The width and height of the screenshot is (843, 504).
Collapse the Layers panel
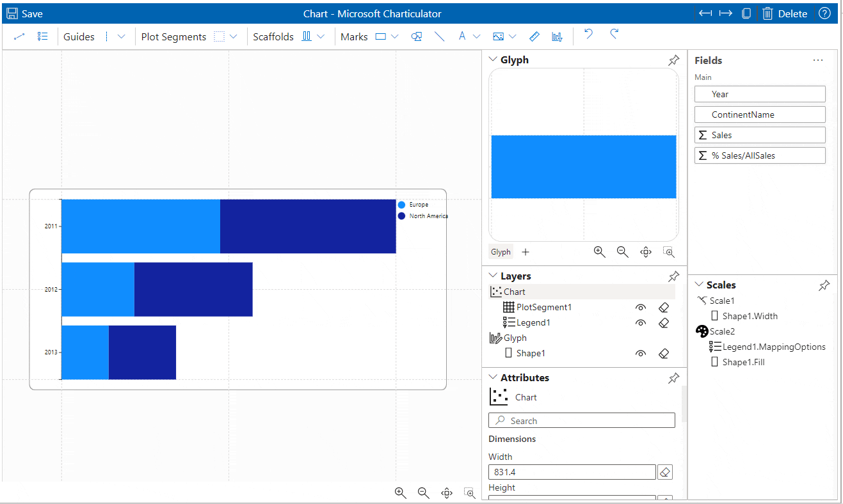point(493,276)
